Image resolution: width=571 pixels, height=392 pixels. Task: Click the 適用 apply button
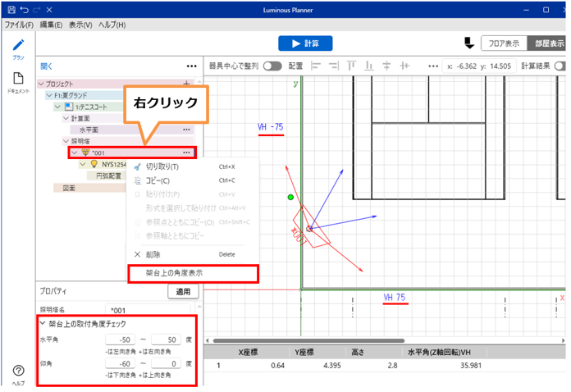click(x=182, y=292)
